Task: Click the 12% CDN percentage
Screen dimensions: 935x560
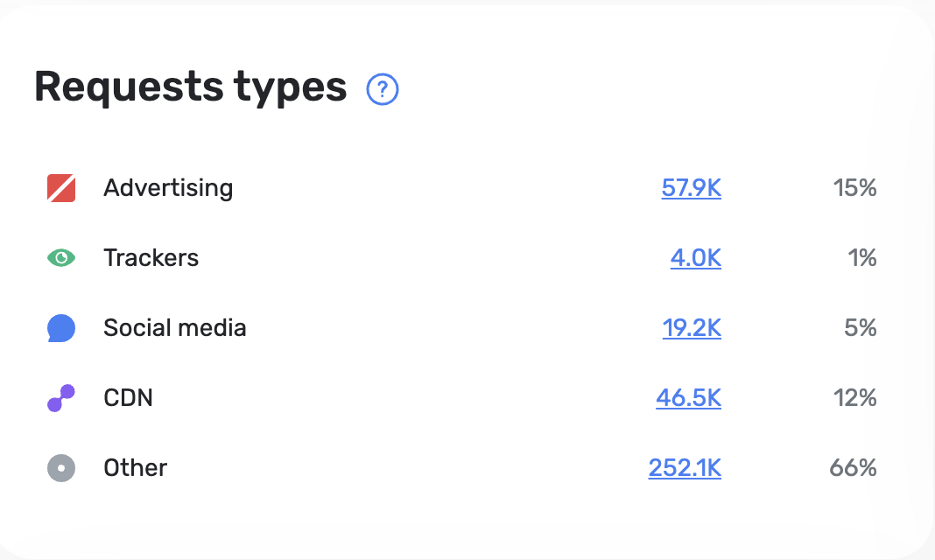Action: [x=854, y=398]
